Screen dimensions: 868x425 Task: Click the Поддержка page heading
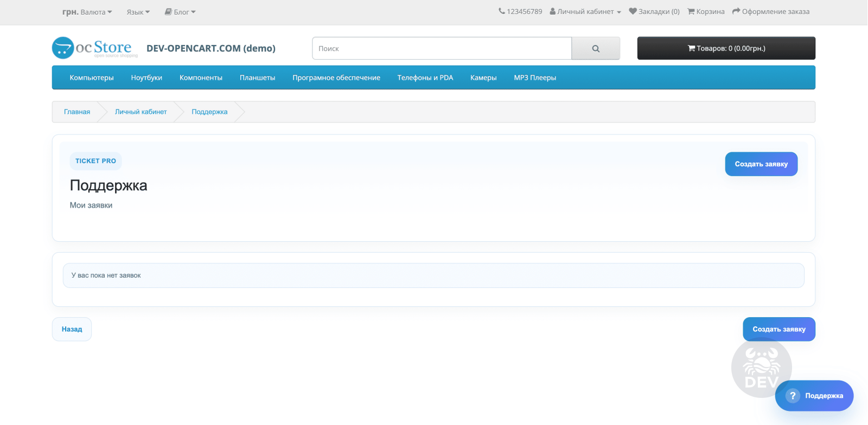click(108, 185)
